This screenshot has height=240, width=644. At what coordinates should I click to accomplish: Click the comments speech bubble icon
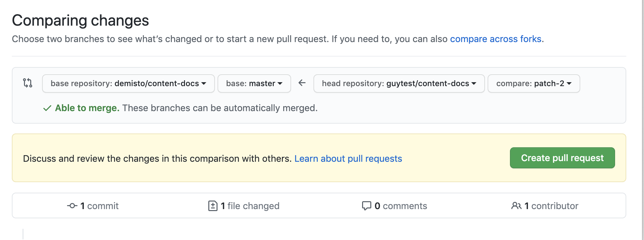pyautogui.click(x=366, y=206)
